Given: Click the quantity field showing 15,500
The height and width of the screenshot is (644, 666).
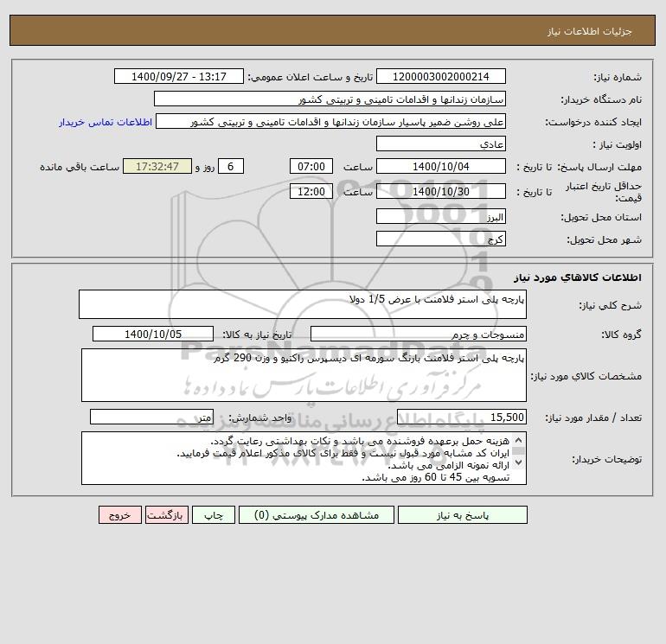Looking at the screenshot, I should point(462,417).
